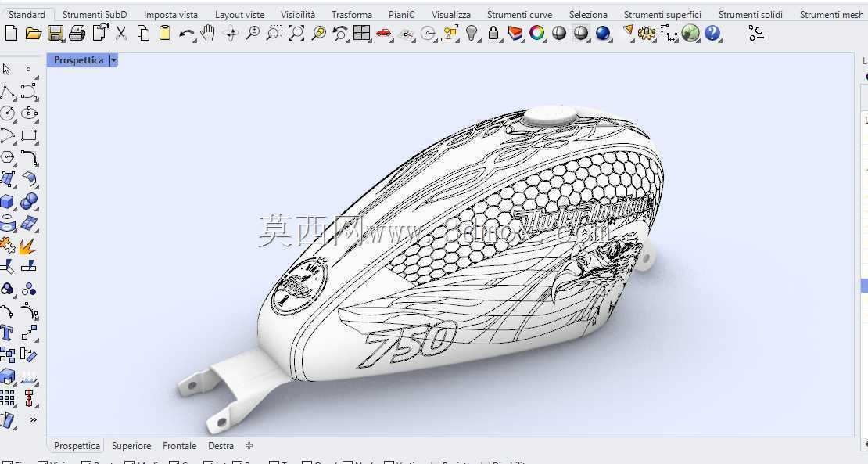
Task: Switch to Strumenti SubD toolbar tab
Action: point(95,14)
